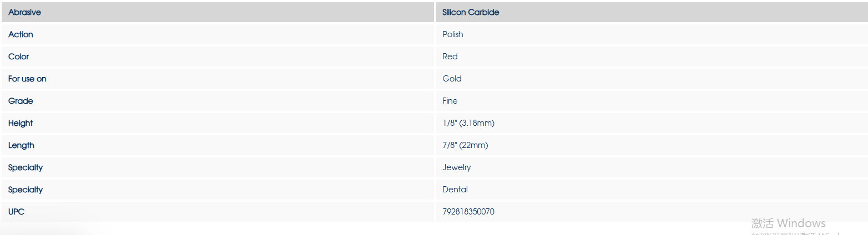Select the Dental specialty value
The image size is (868, 235).
pyautogui.click(x=455, y=190)
